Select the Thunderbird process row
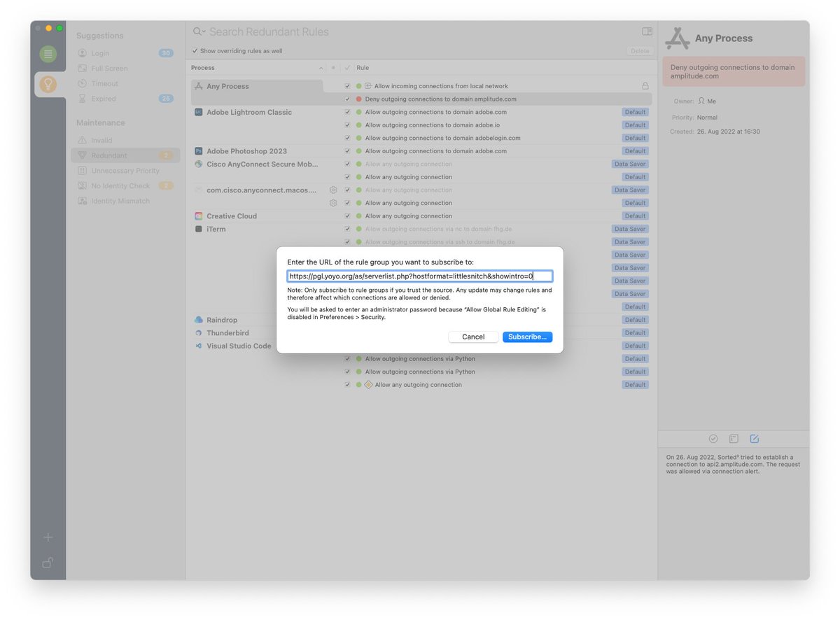The image size is (840, 620). point(257,333)
